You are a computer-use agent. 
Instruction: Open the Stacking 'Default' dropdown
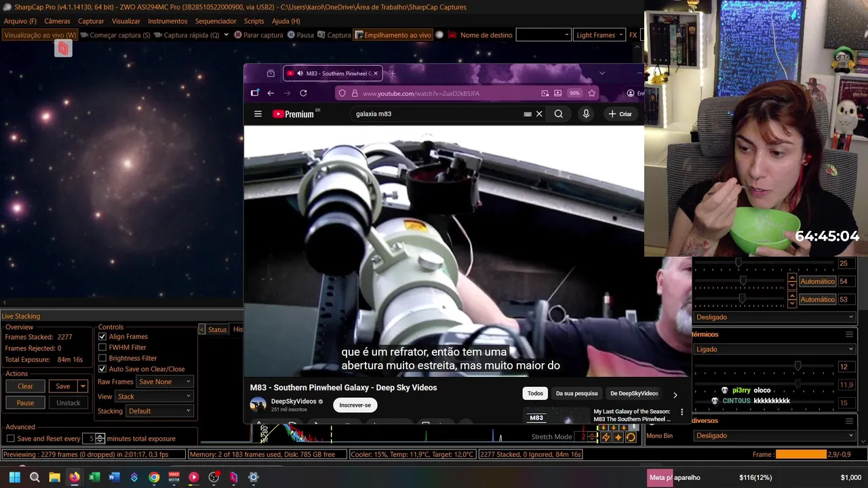pos(159,411)
